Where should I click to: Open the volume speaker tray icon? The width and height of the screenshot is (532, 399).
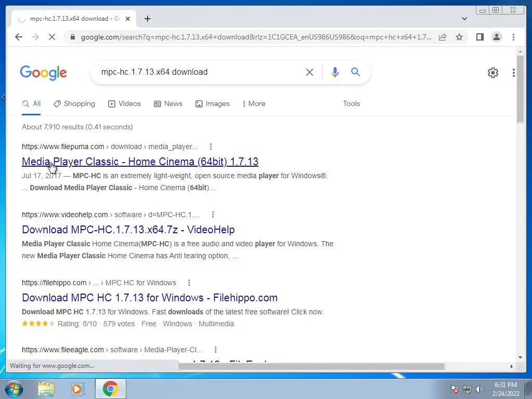click(480, 389)
